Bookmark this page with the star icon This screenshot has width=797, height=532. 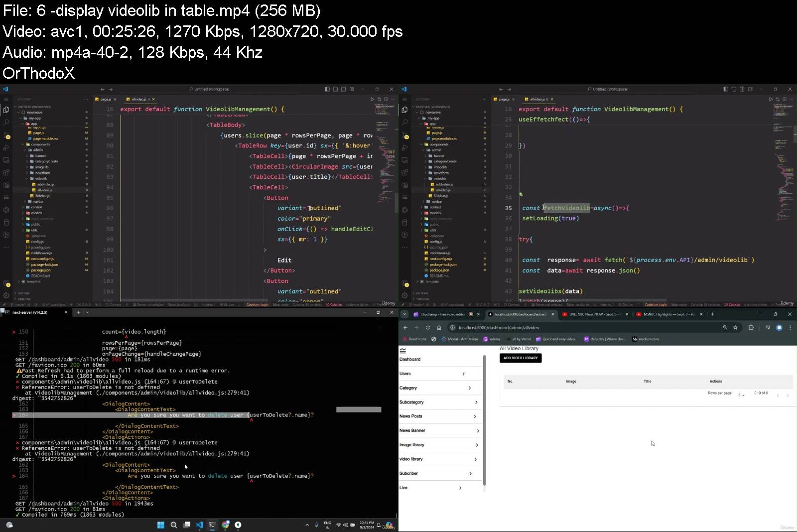pos(735,327)
